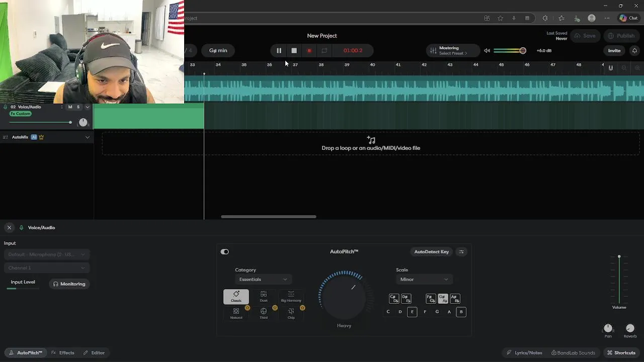Click the timeline ruler at bar 40
The width and height of the screenshot is (644, 362).
tap(372, 64)
